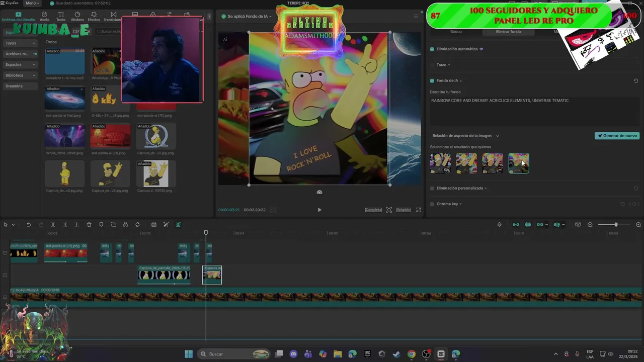Click the timeline zoom in icon
Screen dimensions: 644x362
click(x=638, y=225)
